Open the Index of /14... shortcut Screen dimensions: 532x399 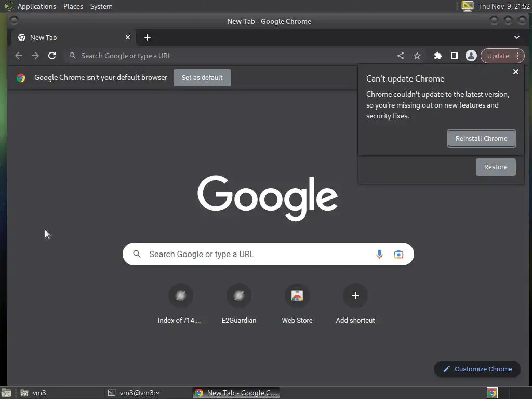(x=180, y=303)
